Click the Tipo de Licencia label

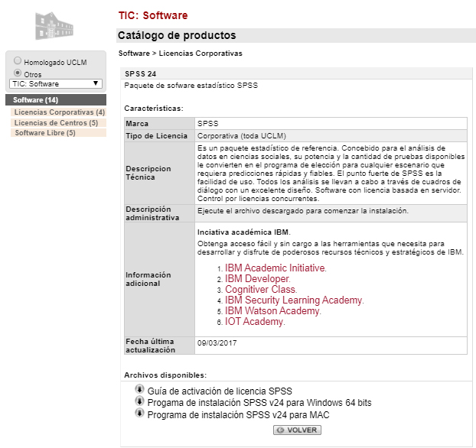[x=156, y=136]
